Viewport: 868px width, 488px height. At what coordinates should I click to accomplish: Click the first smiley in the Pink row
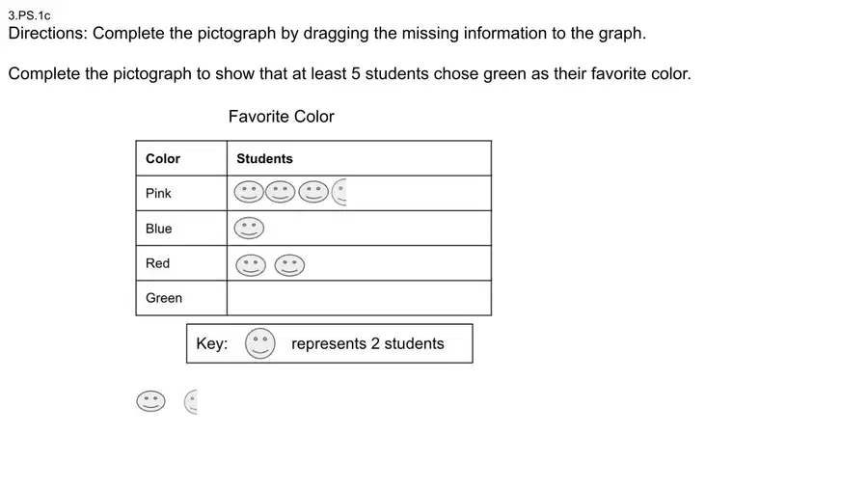coord(249,192)
